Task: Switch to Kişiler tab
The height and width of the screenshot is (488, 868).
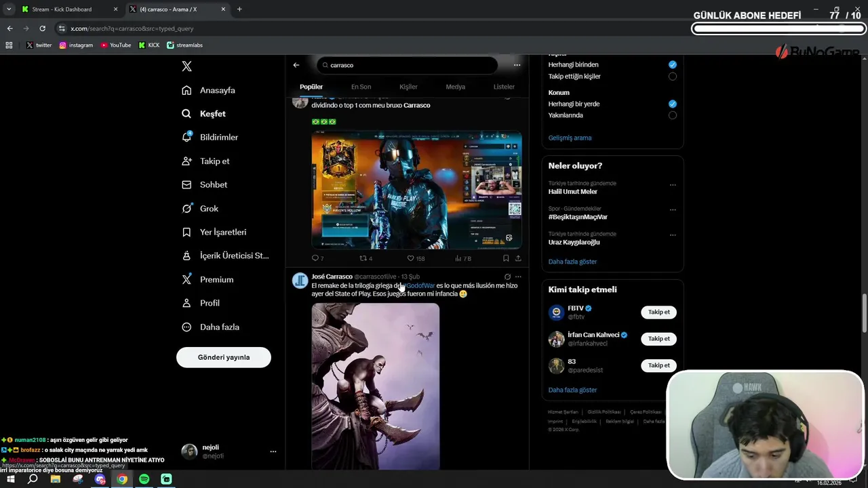Action: click(x=408, y=87)
